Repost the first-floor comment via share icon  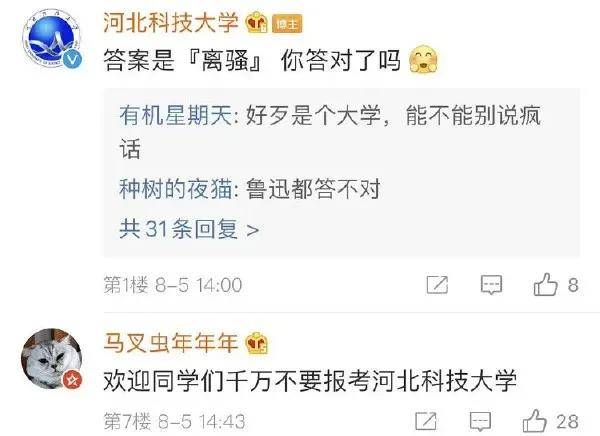click(437, 285)
